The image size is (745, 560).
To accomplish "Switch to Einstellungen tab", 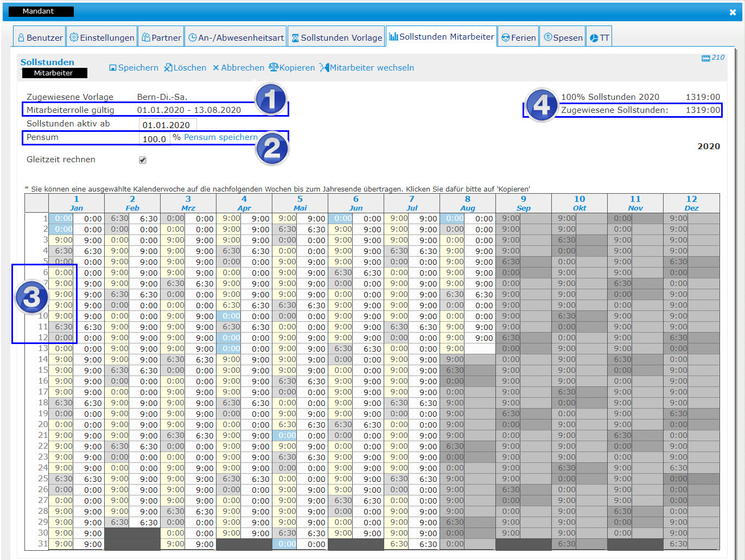I will coord(101,37).
